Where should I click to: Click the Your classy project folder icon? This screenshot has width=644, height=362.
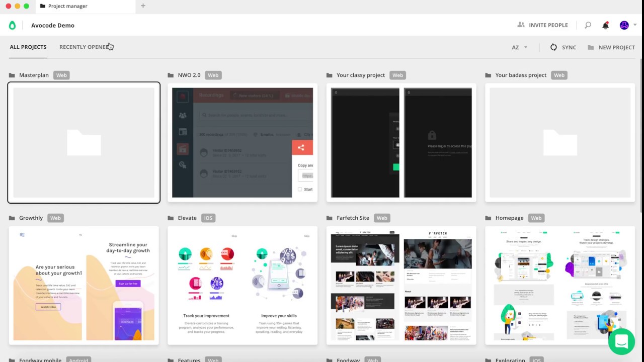330,75
